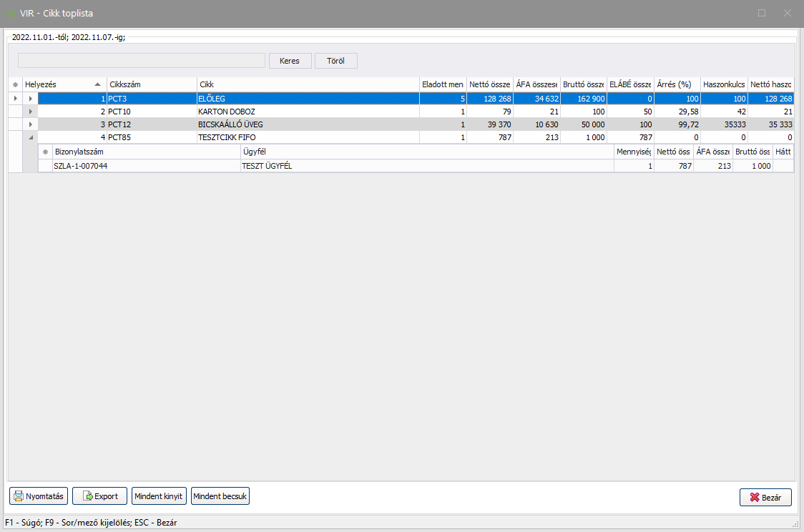
Task: Click the Nyomtatás printer icon button
Action: pyautogui.click(x=39, y=496)
